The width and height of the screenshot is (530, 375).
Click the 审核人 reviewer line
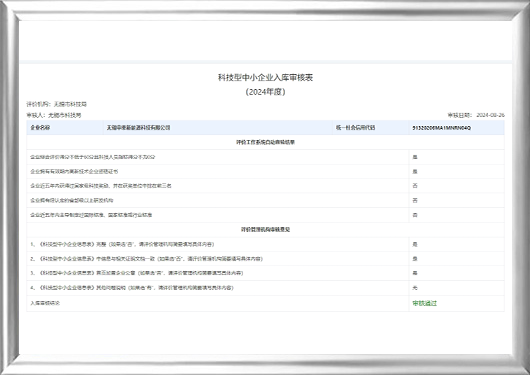[54, 115]
